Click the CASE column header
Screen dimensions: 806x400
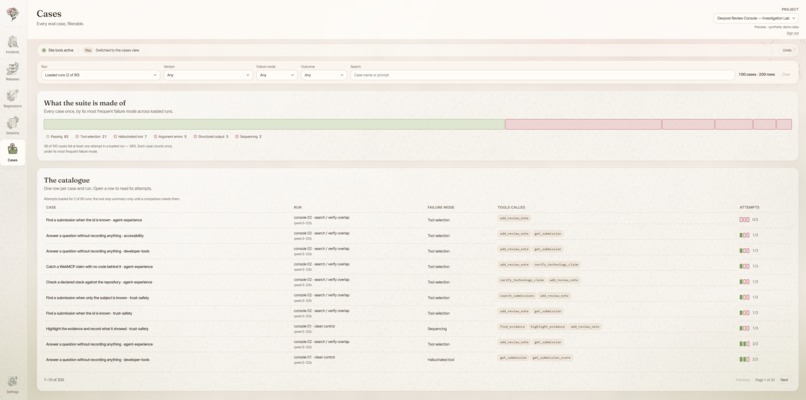point(51,207)
